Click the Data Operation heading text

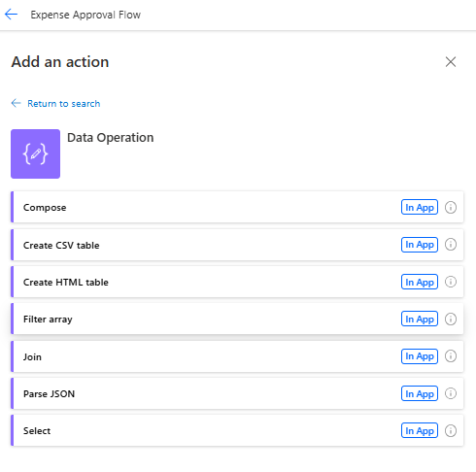point(110,138)
